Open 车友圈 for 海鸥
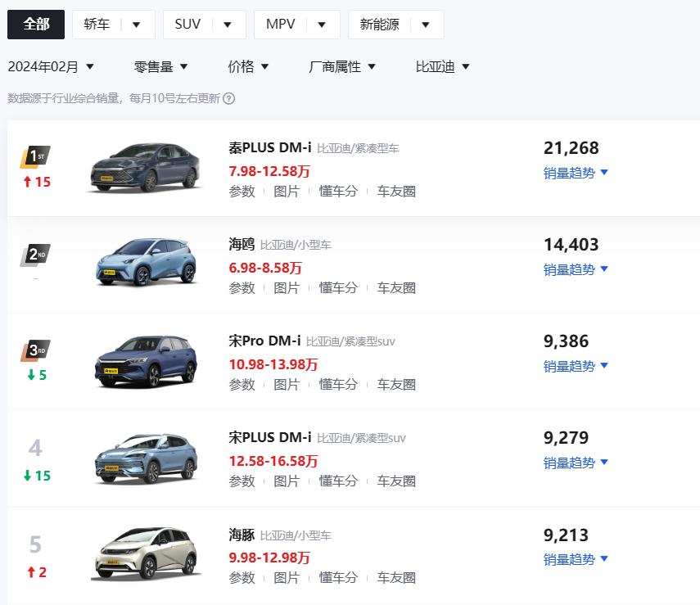The height and width of the screenshot is (605, 700). [396, 288]
